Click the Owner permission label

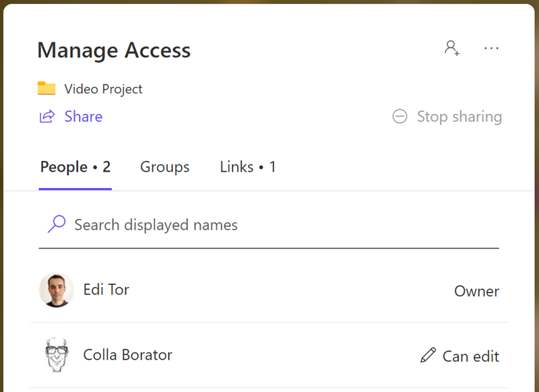pos(476,291)
